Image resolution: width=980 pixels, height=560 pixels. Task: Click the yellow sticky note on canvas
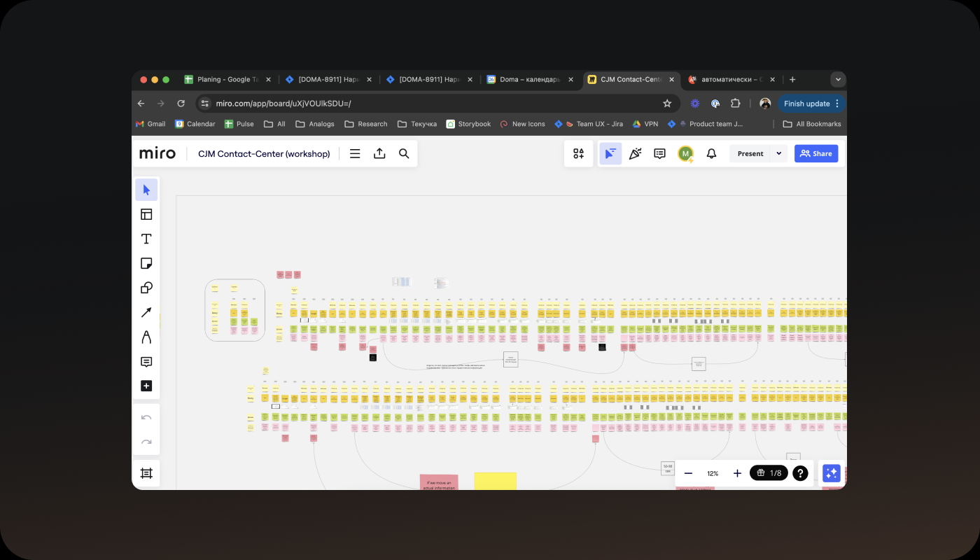(x=495, y=481)
